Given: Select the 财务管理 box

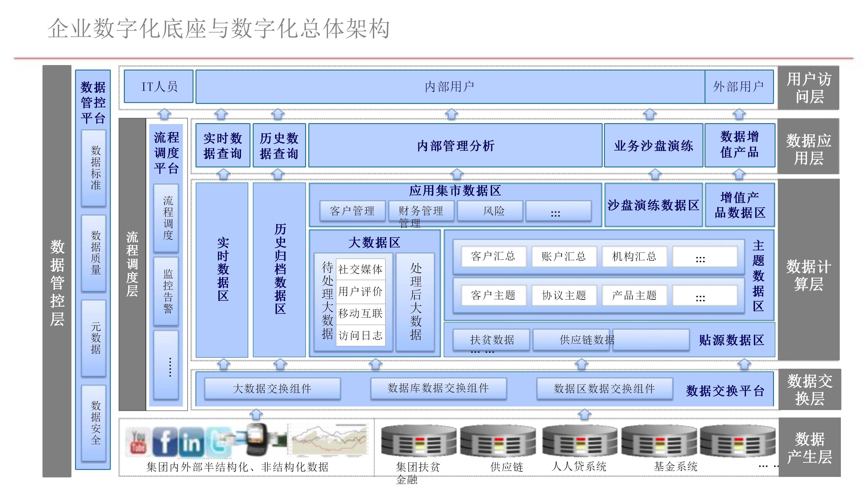Looking at the screenshot, I should tap(421, 211).
